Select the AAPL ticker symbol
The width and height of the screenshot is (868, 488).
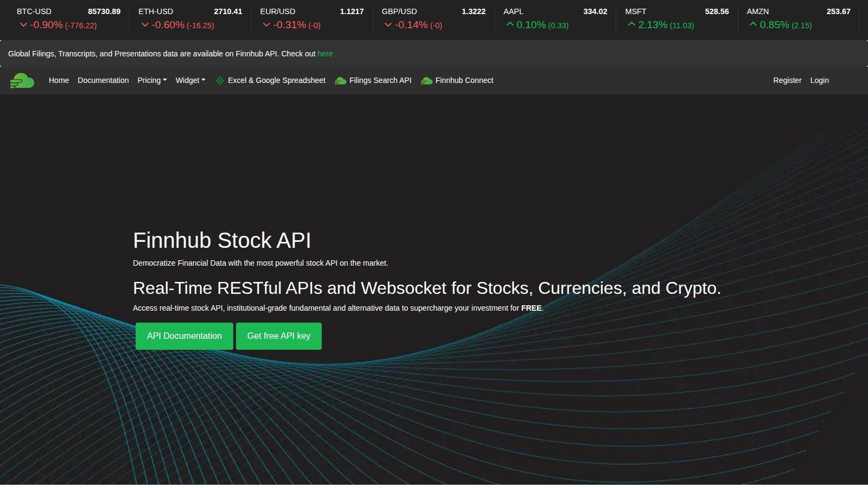[513, 11]
